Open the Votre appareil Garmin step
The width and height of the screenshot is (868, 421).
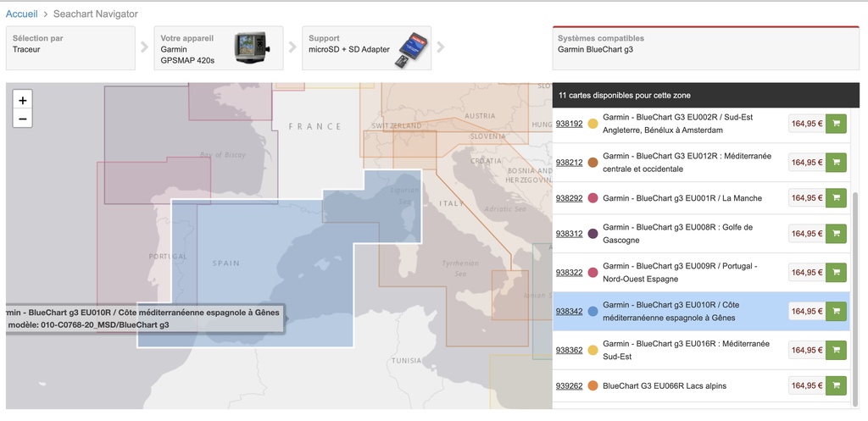coord(218,48)
